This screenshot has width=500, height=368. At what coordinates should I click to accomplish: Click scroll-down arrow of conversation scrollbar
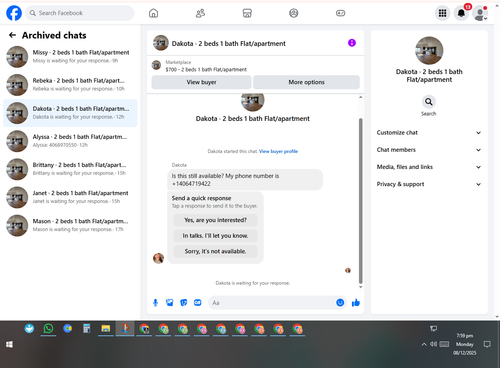360,287
